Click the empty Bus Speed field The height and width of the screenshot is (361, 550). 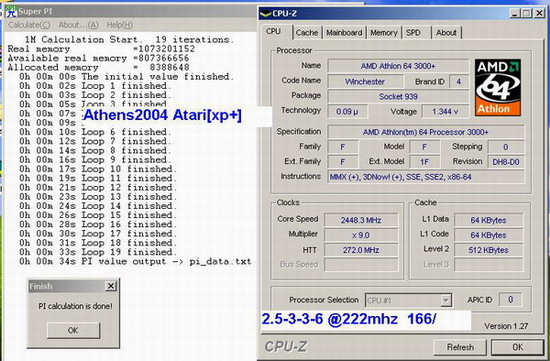click(361, 265)
